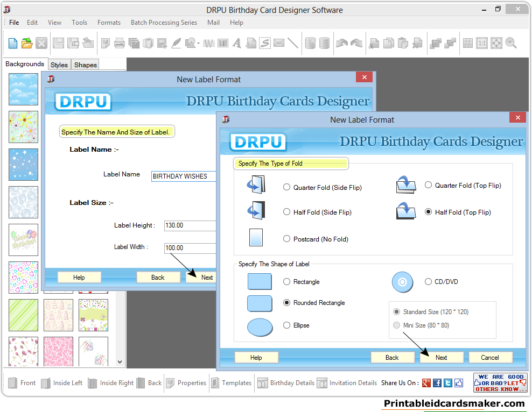This screenshot has width=532, height=412.
Task: Open the File menu
Action: [x=14, y=23]
